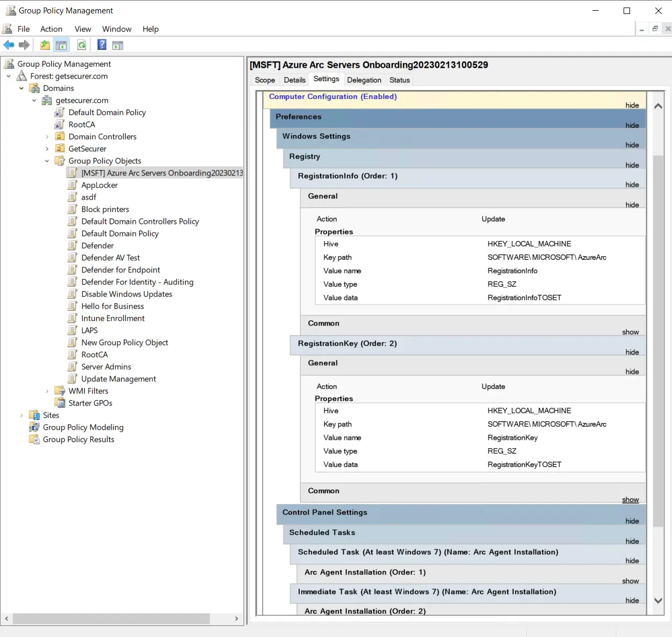Click the Up One Level folder icon
672x637 pixels.
[45, 45]
